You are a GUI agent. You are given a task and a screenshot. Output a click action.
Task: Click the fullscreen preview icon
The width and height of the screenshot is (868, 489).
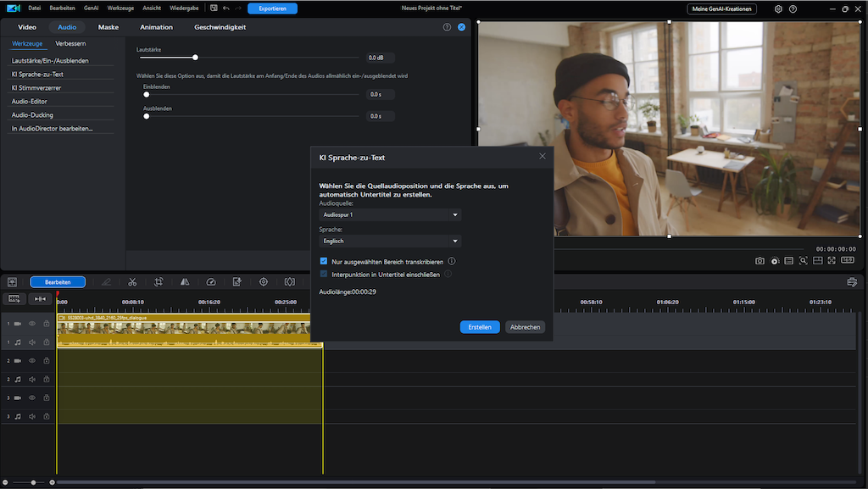[x=831, y=261]
